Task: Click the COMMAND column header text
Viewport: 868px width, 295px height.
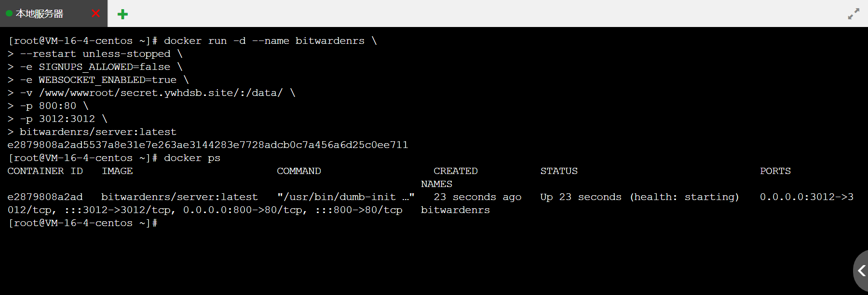Action: point(299,171)
